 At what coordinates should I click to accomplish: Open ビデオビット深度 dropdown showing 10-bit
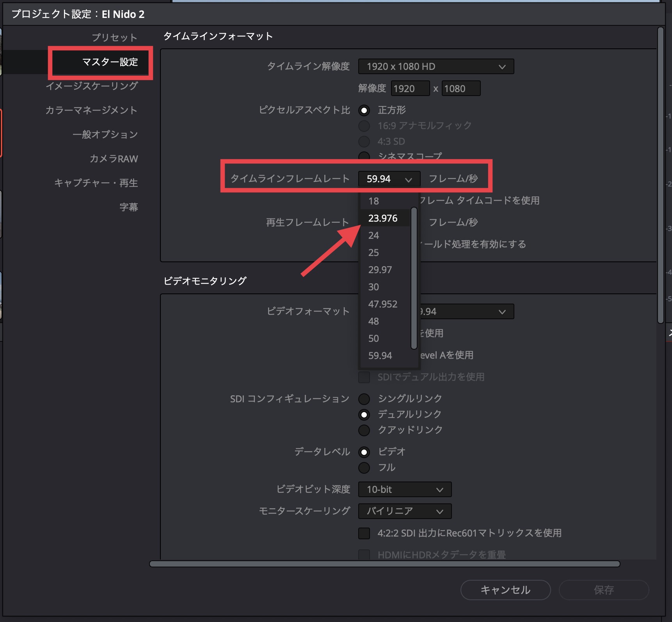click(405, 489)
